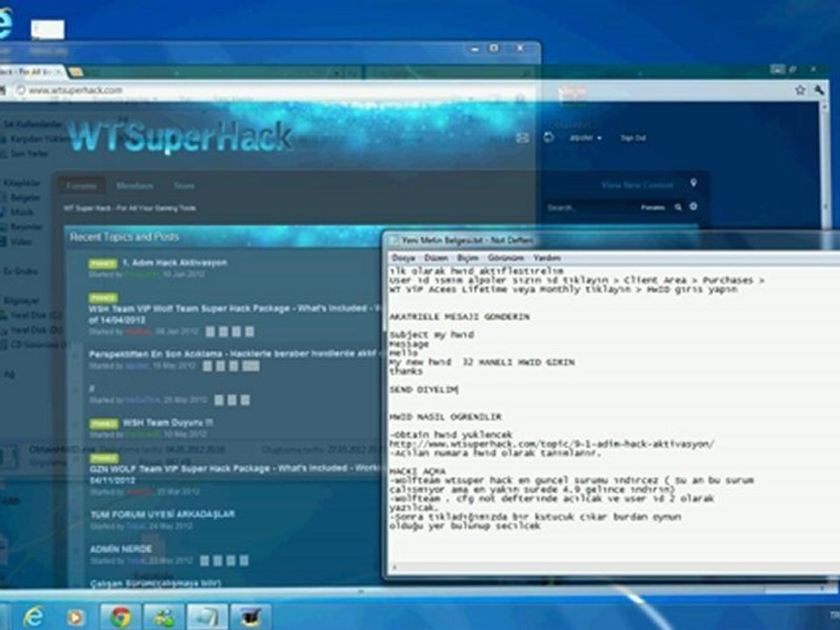Screen dimensions: 840x630
Task: Open topic 1. Adım Hack Aktivasyon
Action: 175,262
